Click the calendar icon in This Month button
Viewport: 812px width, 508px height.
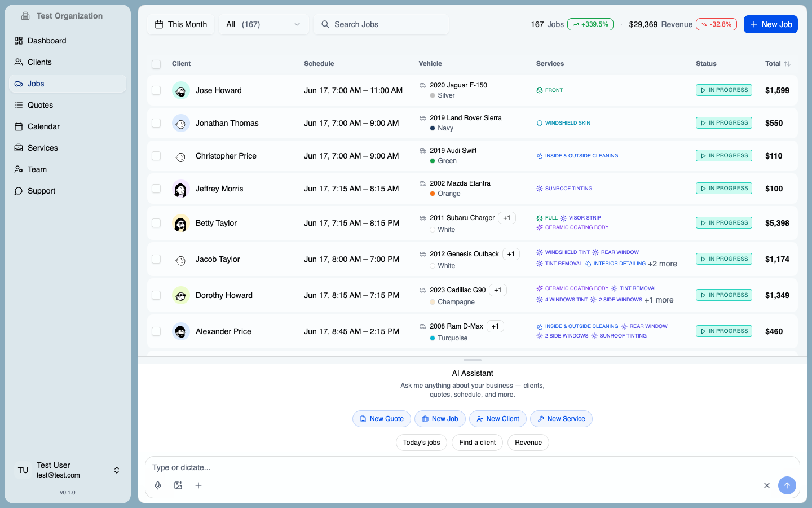tap(159, 24)
